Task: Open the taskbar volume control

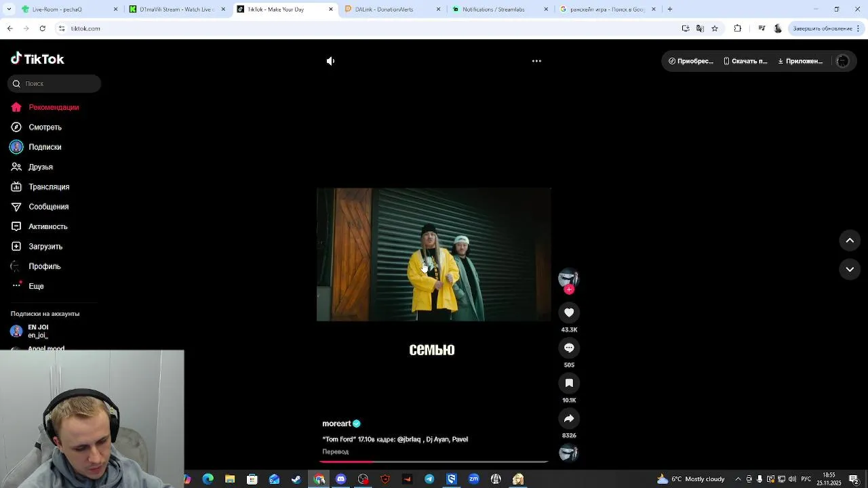Action: coord(792,479)
